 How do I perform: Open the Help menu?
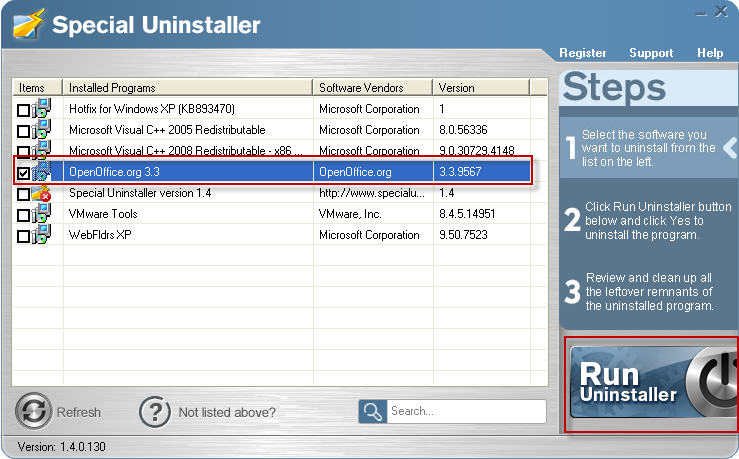[710, 53]
